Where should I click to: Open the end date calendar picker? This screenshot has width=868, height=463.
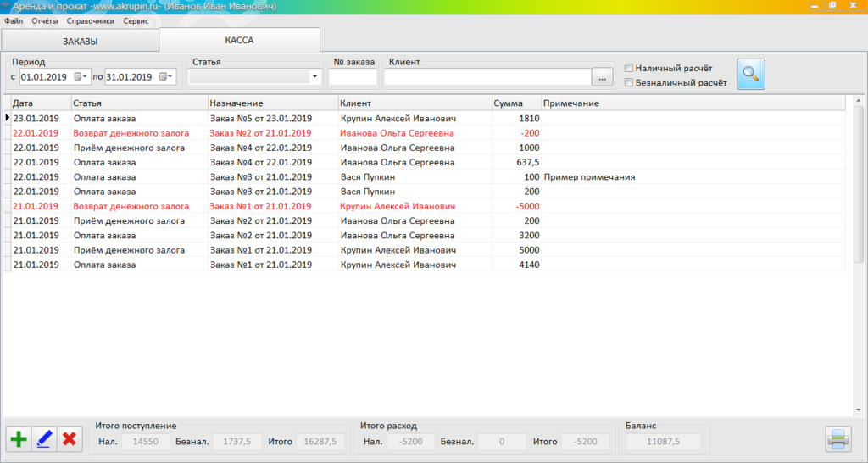[x=164, y=77]
